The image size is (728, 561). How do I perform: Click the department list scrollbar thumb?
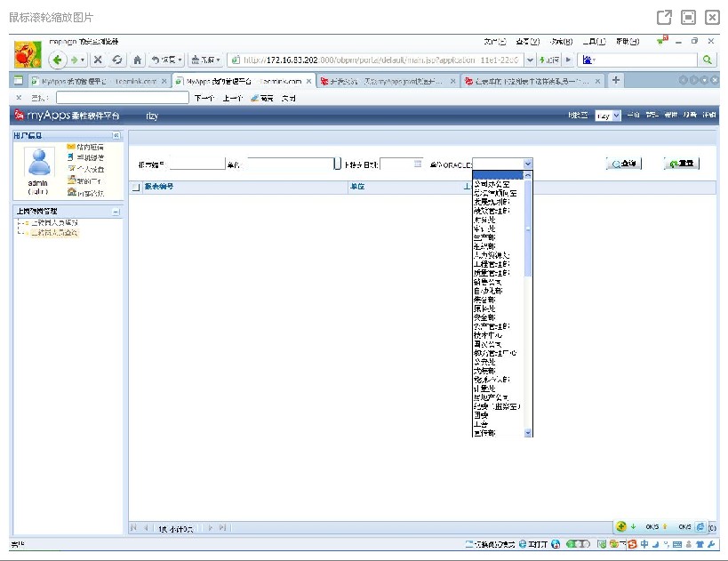tap(527, 228)
